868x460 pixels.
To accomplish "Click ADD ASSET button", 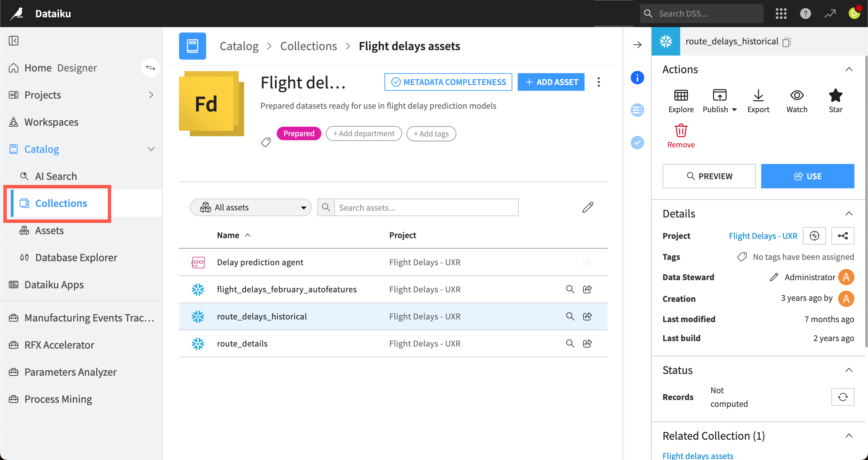I will click(551, 82).
